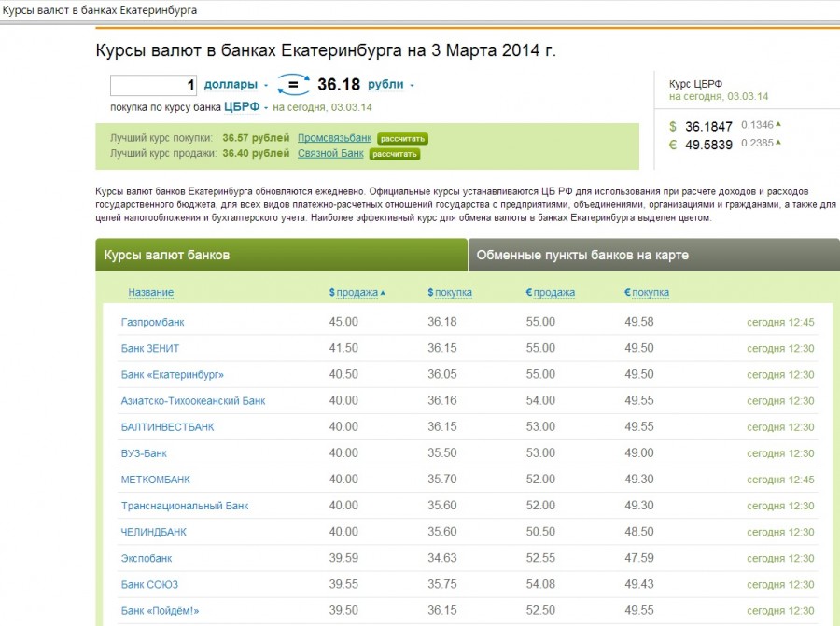The height and width of the screenshot is (626, 840).
Task: Click the currency swap arrows icon
Action: pyautogui.click(x=293, y=85)
